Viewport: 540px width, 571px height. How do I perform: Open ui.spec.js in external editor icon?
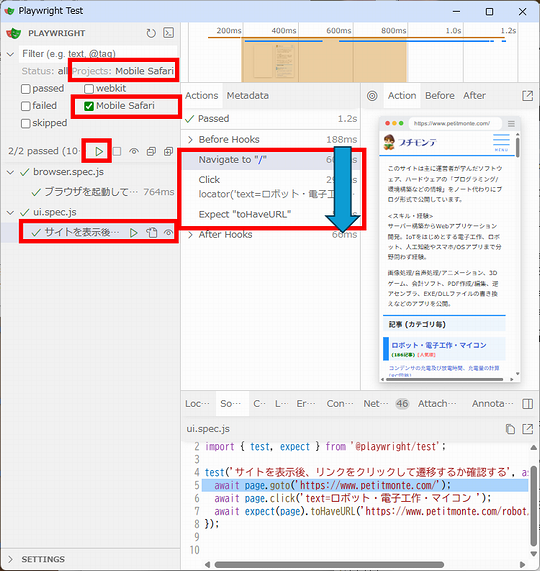point(527,429)
